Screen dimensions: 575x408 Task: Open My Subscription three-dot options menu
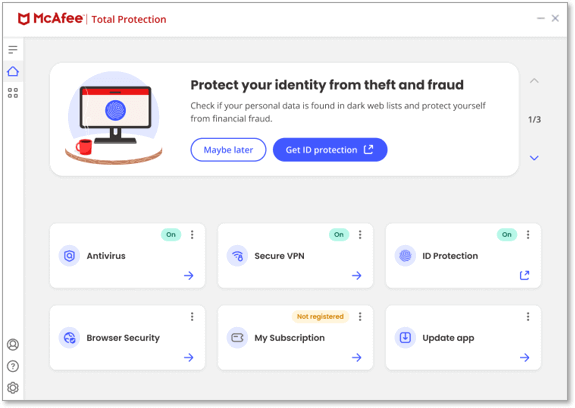[x=360, y=316]
